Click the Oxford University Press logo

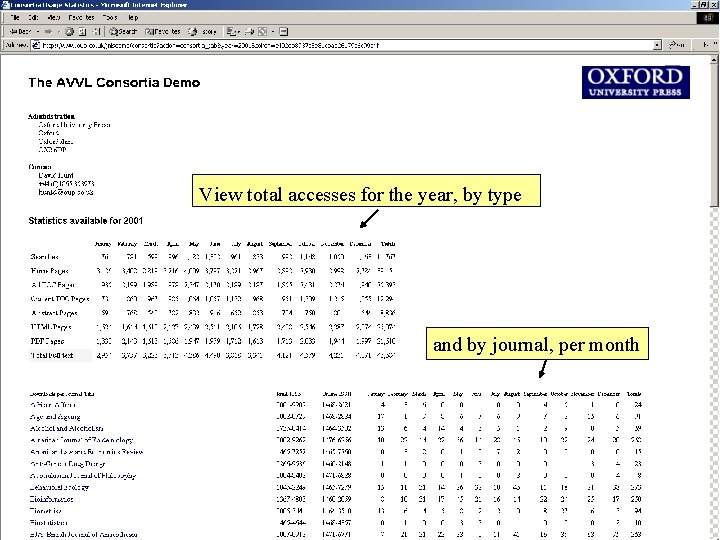point(636,82)
